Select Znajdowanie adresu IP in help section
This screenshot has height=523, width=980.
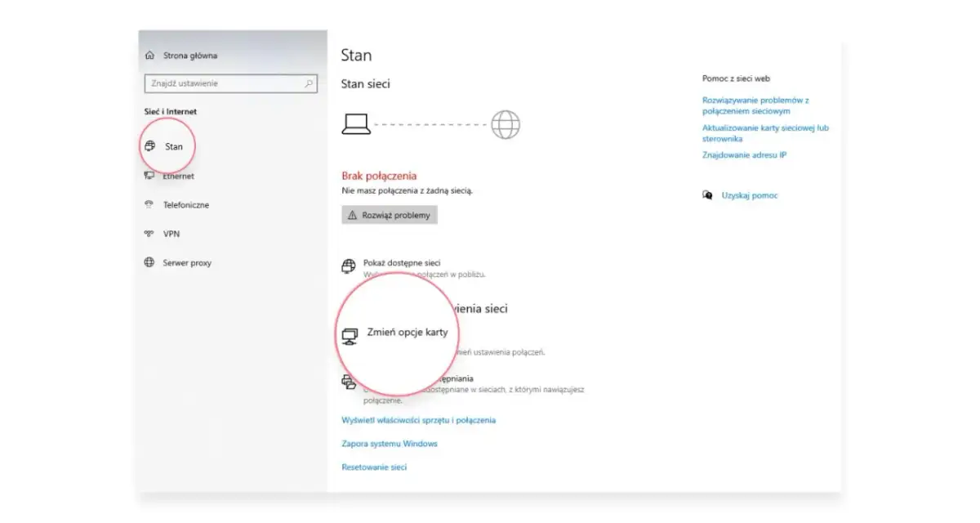click(746, 155)
